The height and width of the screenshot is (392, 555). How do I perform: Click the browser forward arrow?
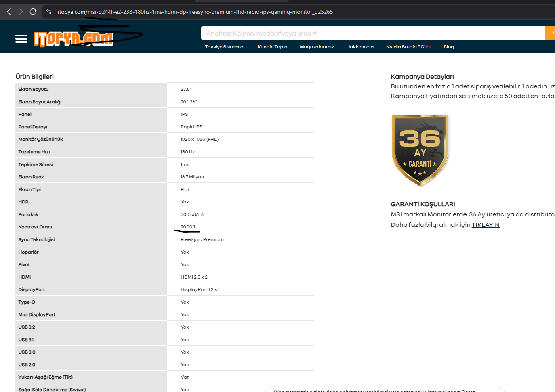[x=21, y=12]
